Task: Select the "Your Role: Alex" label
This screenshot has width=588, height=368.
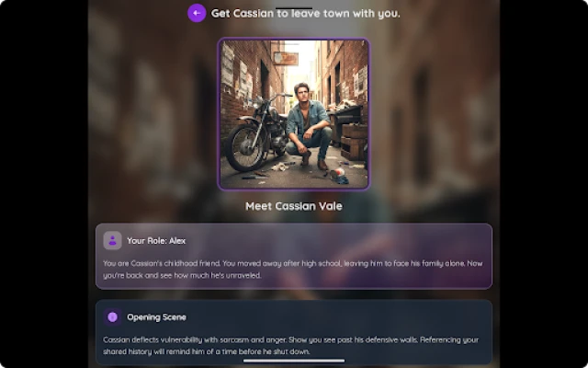Action: (x=156, y=241)
